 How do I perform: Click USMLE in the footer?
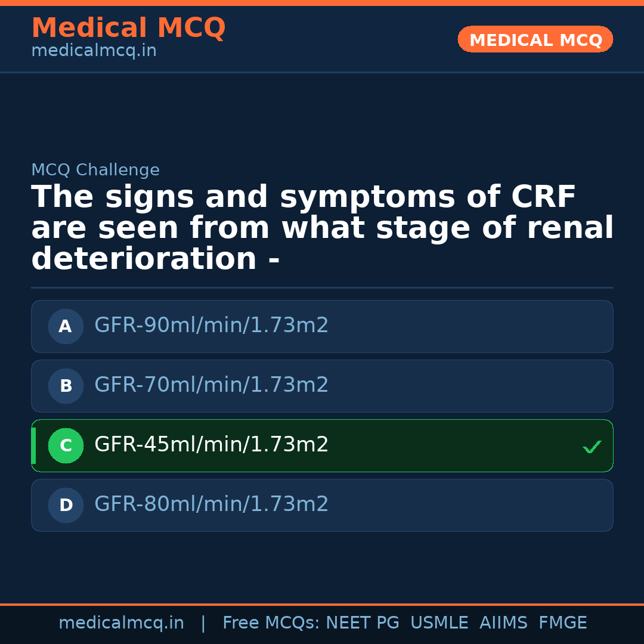tap(439, 623)
